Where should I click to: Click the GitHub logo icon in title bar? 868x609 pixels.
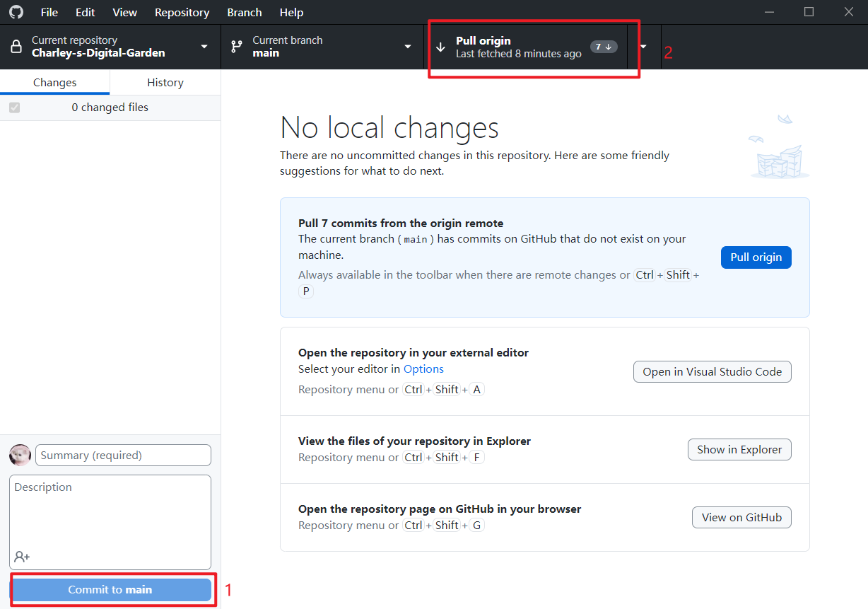pyautogui.click(x=16, y=12)
